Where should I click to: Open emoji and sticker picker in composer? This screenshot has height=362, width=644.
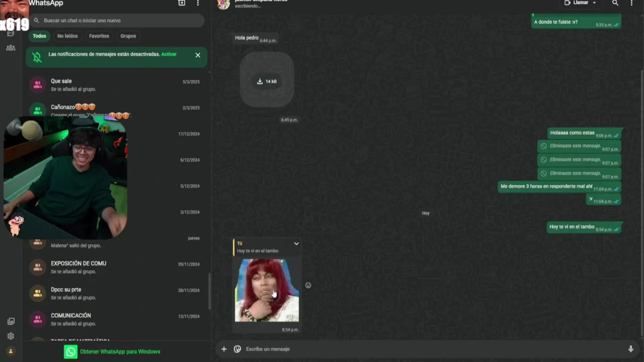237,349
